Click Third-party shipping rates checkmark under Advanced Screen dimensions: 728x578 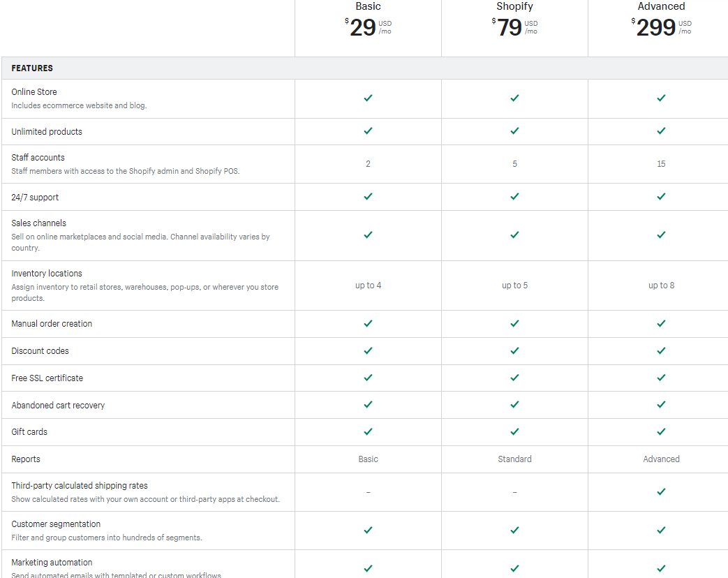point(661,491)
